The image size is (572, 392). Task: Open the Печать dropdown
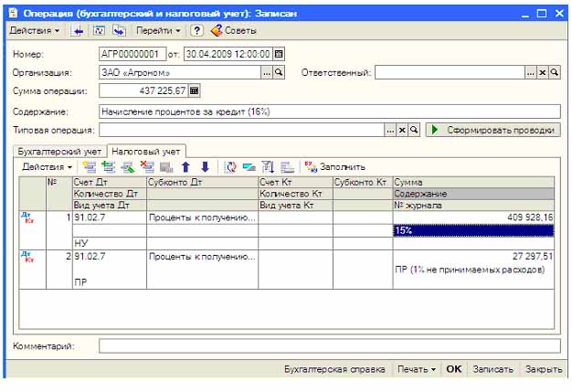pos(417,369)
